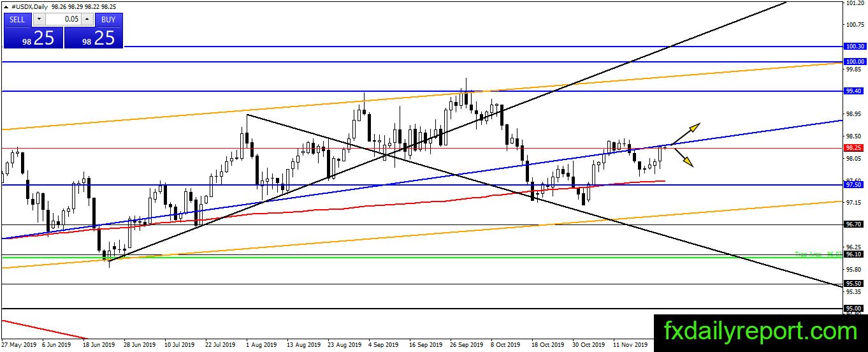
Task: Click the 8 Oct 2019 date label
Action: 507,345
